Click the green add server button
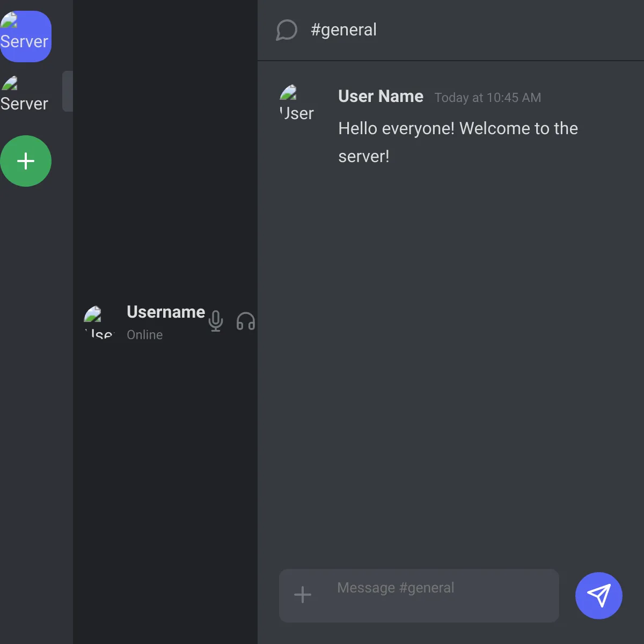Screen dimensions: 644x644 click(x=25, y=161)
